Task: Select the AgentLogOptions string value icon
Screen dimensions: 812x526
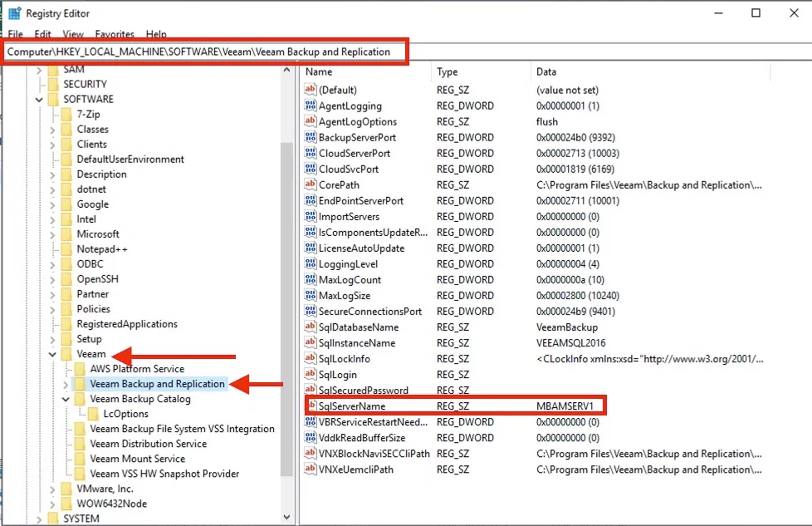Action: pyautogui.click(x=311, y=121)
